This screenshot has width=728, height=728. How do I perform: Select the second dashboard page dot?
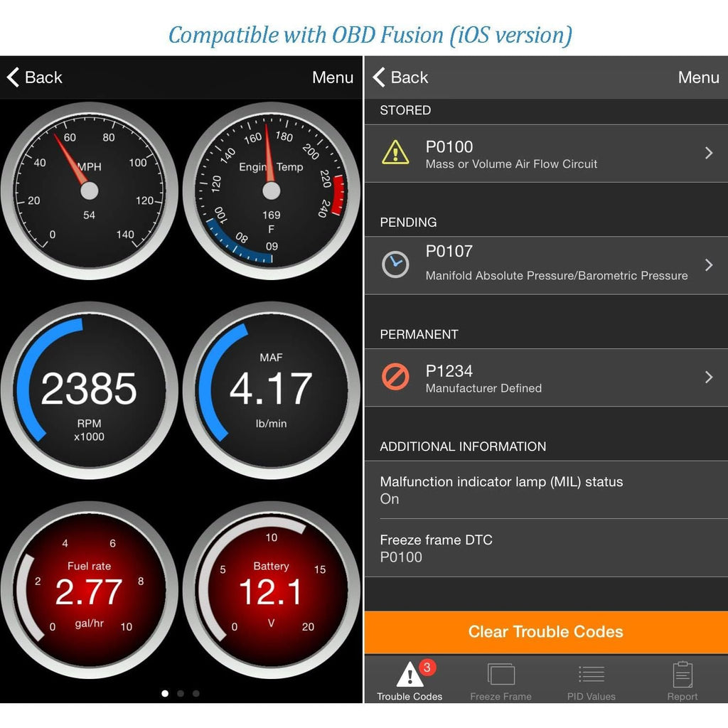(x=181, y=694)
